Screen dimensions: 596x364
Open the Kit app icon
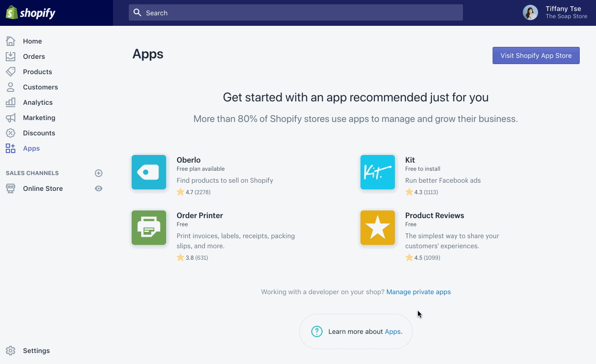point(378,172)
